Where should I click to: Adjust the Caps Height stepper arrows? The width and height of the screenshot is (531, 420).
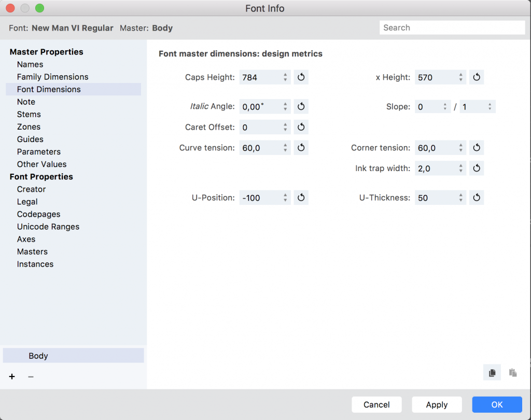[x=285, y=77]
